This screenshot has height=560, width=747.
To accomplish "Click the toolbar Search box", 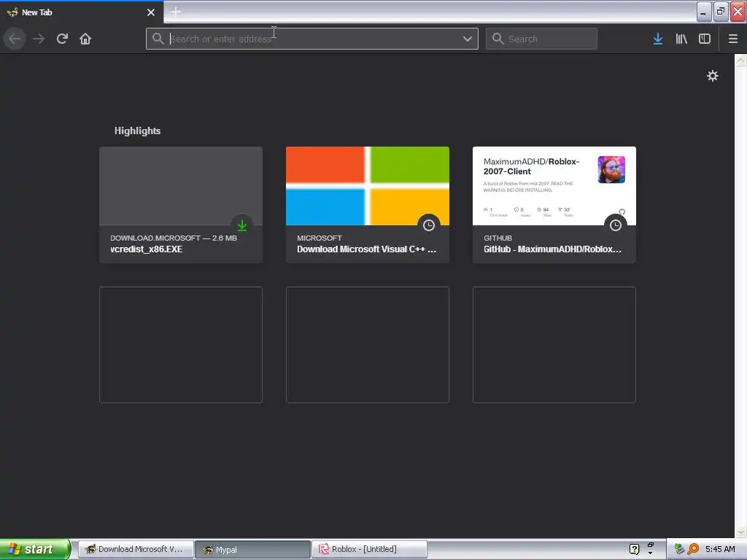I will (541, 39).
